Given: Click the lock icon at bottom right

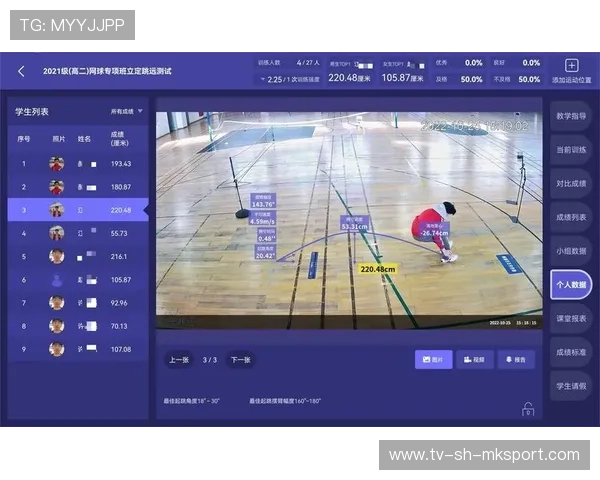Looking at the screenshot, I should tap(527, 409).
